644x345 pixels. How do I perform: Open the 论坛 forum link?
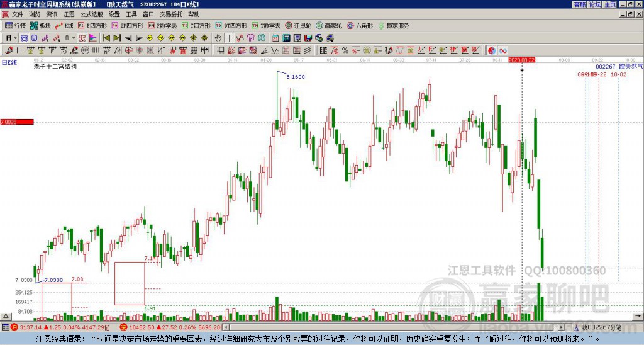coord(594,4)
